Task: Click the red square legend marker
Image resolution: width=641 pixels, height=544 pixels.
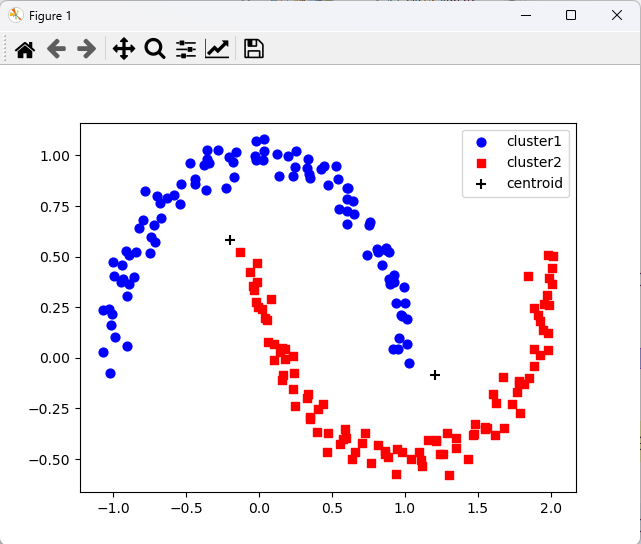Action: point(482,163)
